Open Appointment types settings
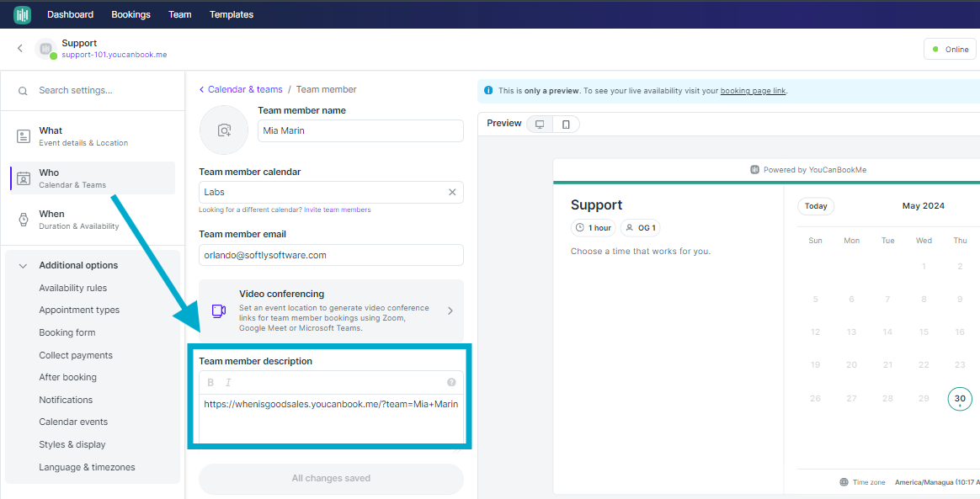Viewport: 980px width, 499px height. [x=79, y=310]
